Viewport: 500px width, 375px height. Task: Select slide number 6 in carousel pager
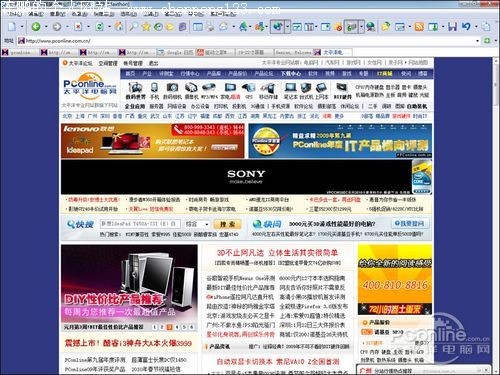pos(191,327)
